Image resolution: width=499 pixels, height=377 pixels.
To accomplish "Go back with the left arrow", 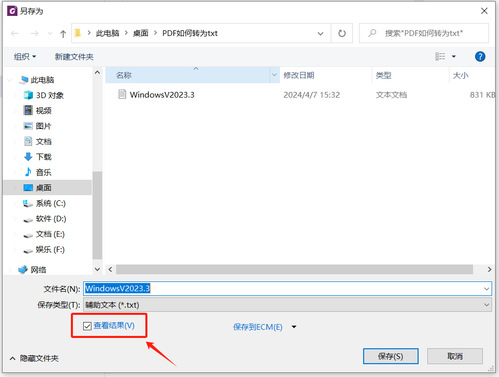I will coord(15,33).
